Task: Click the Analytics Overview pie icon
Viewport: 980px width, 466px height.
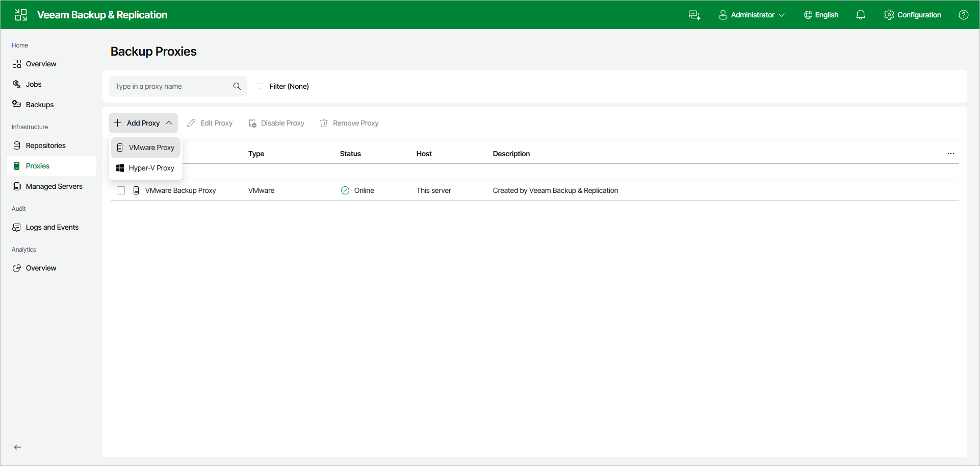Action: (x=17, y=268)
